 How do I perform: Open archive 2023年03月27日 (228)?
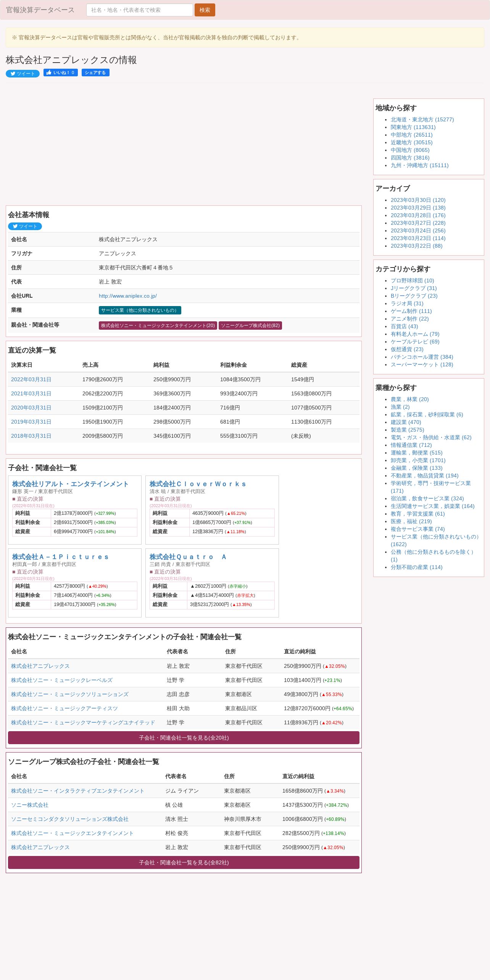coord(418,223)
